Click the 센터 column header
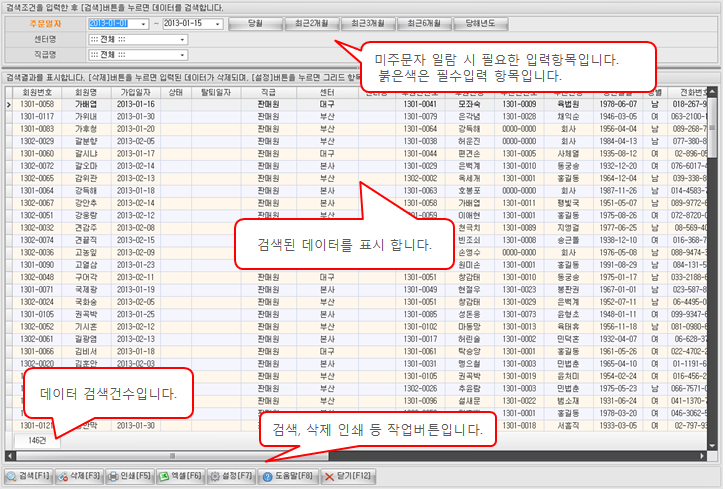This screenshot has height=489, width=725. coord(327,92)
